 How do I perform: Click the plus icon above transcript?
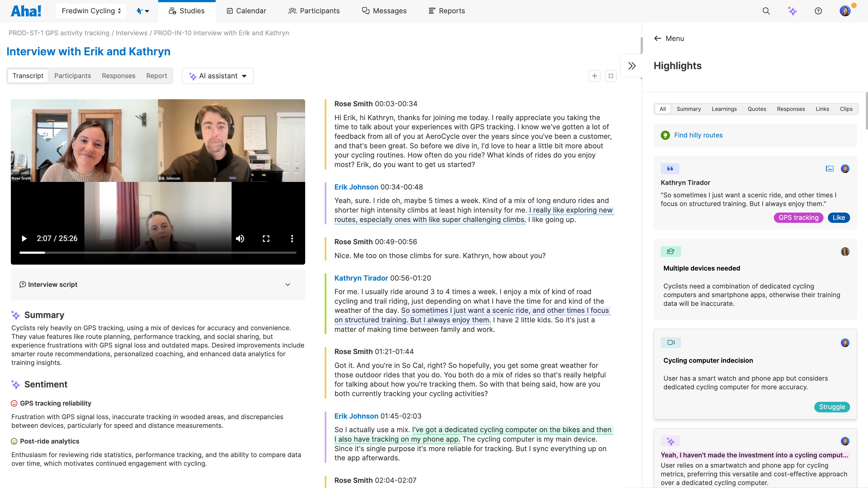coord(594,76)
